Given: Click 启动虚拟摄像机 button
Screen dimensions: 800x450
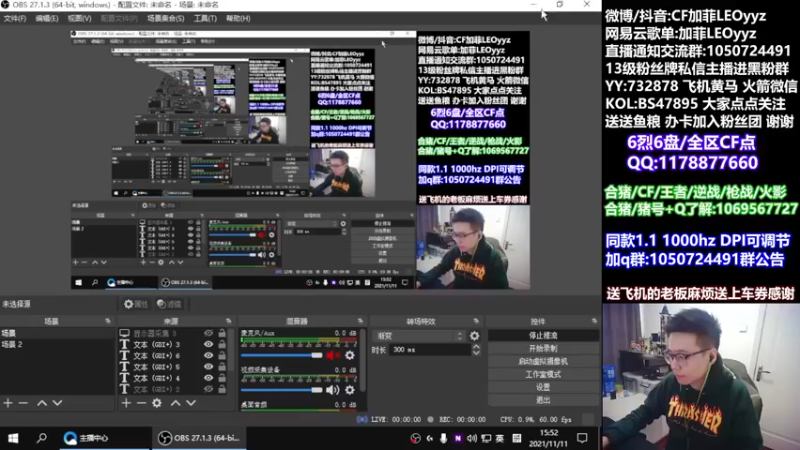Looking at the screenshot, I should click(x=543, y=361).
